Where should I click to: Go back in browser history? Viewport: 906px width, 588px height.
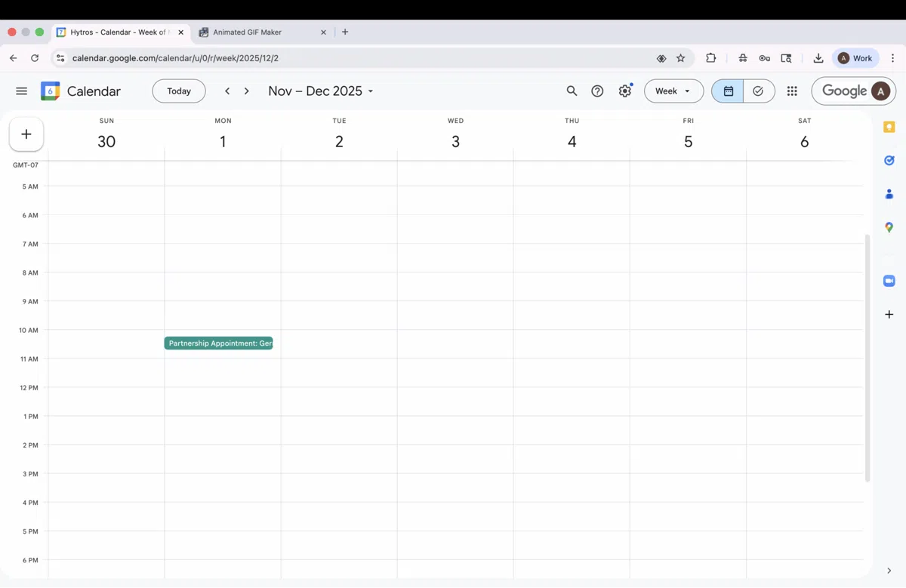[13, 58]
